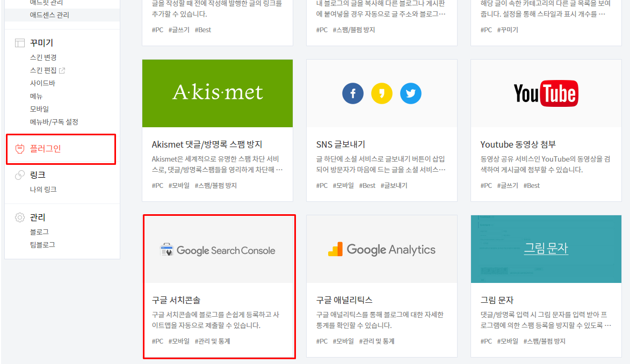Screen dimensions: 630x364
Task: Click the Twitter bird icon
Action: 411,93
